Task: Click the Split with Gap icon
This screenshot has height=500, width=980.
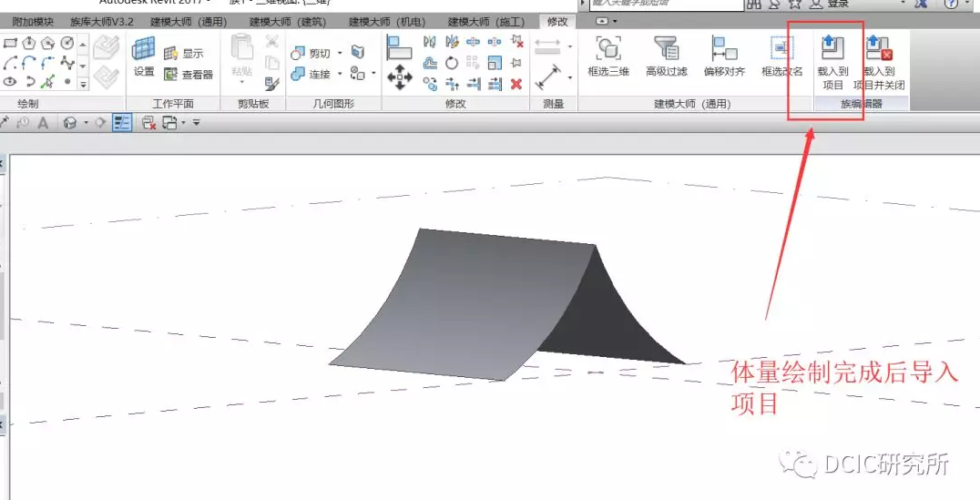Action: (495, 42)
